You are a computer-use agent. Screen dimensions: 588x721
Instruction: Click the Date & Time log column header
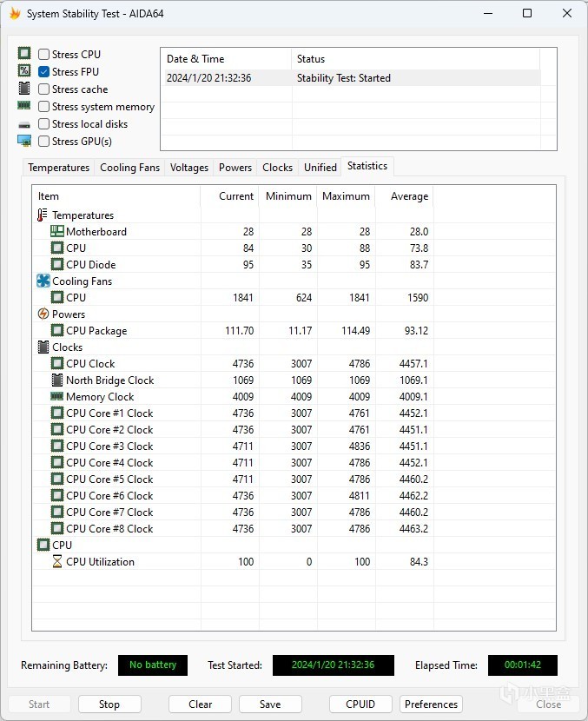coord(226,59)
